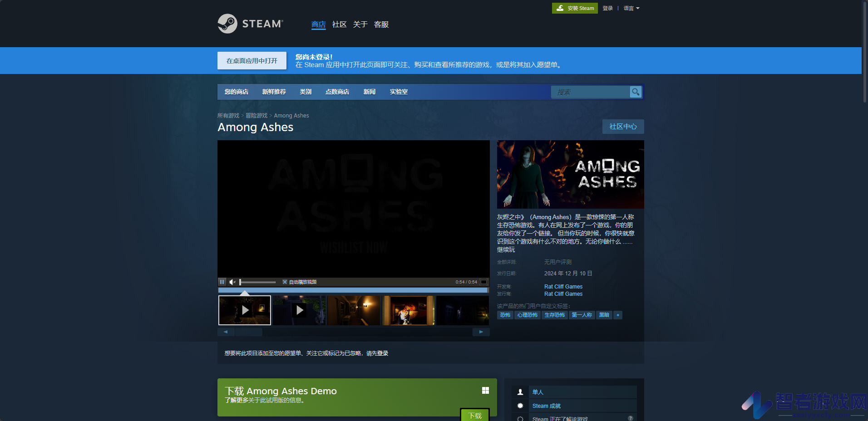Expand the 类别 categories menu

[x=306, y=92]
